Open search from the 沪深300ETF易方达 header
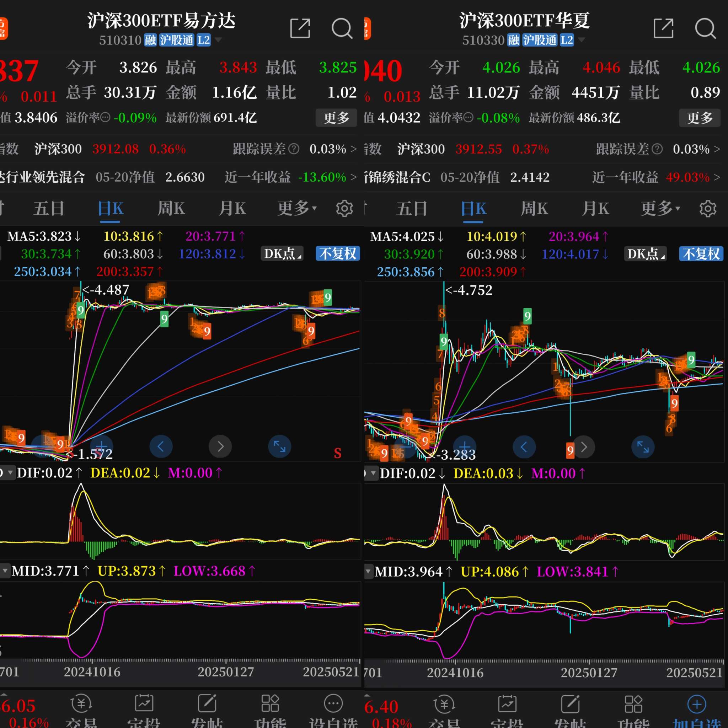Screen dimensions: 728x728 (x=342, y=28)
